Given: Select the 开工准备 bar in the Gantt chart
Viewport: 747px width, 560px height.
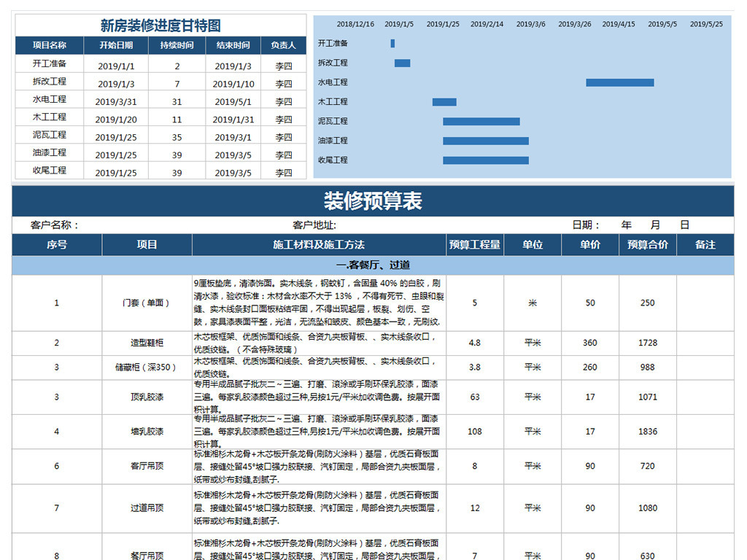Looking at the screenshot, I should point(392,44).
